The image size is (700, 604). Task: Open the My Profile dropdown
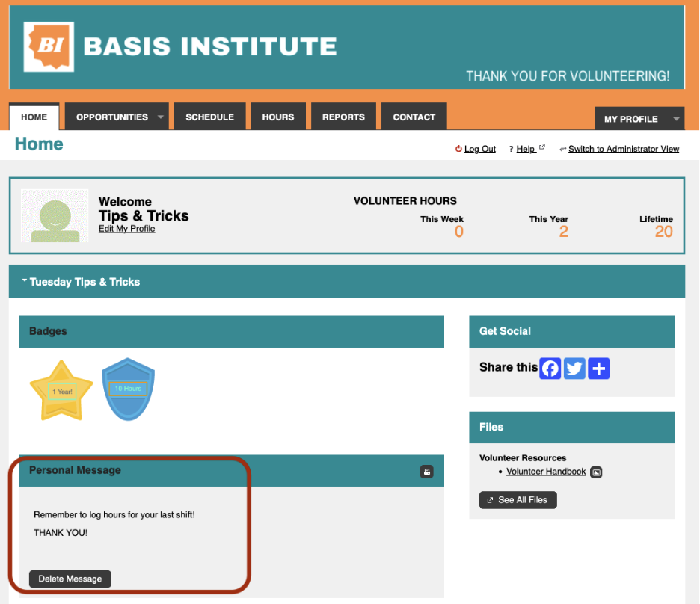pyautogui.click(x=676, y=119)
